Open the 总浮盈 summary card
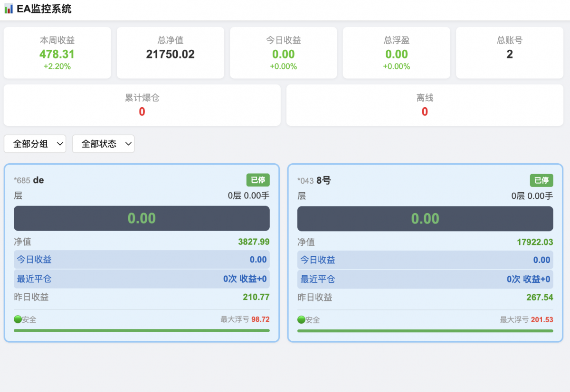The image size is (570, 392). (397, 53)
